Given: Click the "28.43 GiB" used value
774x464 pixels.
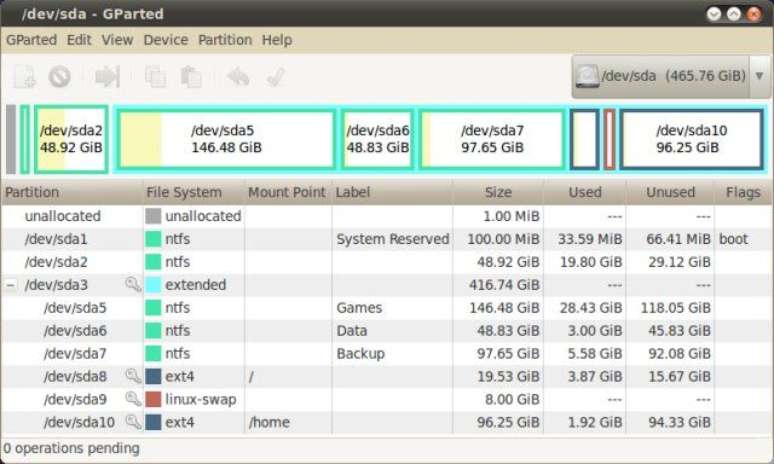Looking at the screenshot, I should pos(590,308).
